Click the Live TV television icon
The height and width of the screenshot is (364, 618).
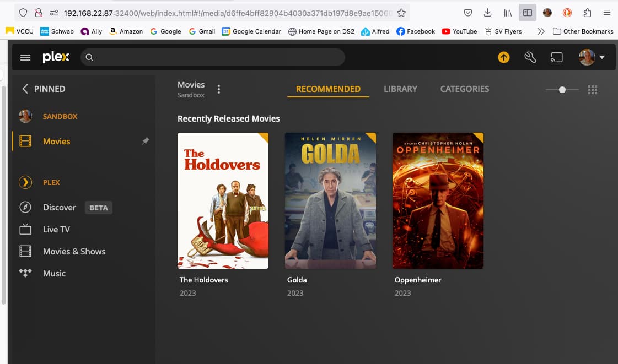point(25,229)
